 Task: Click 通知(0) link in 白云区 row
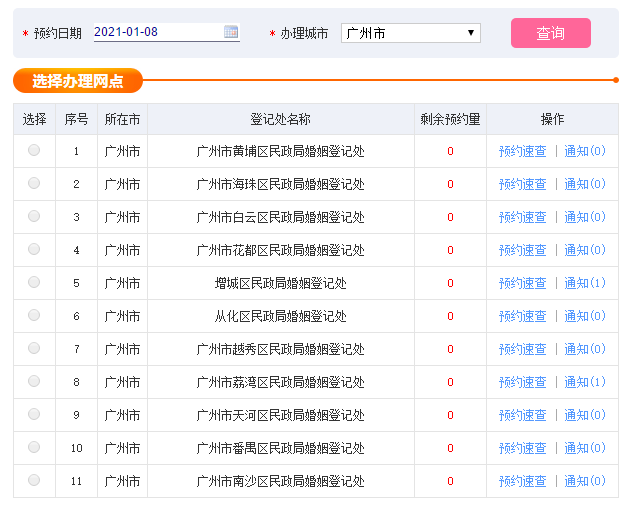point(585,217)
